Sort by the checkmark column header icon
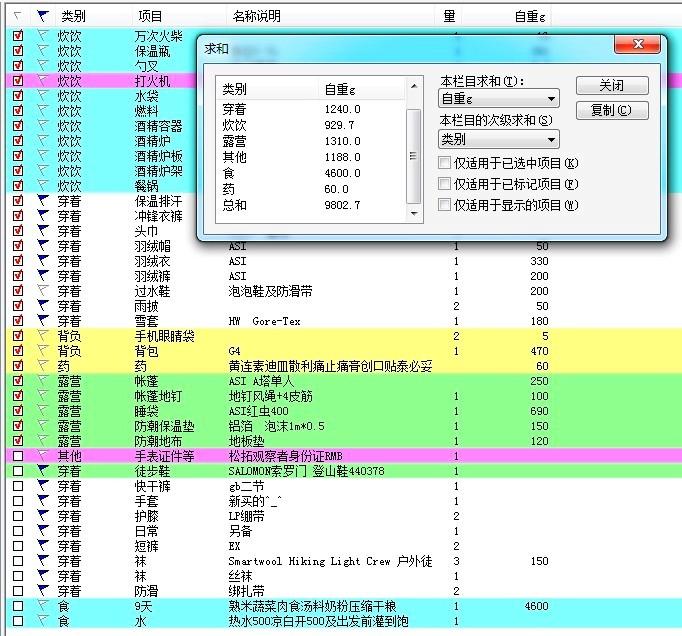682x636 pixels. (17, 17)
